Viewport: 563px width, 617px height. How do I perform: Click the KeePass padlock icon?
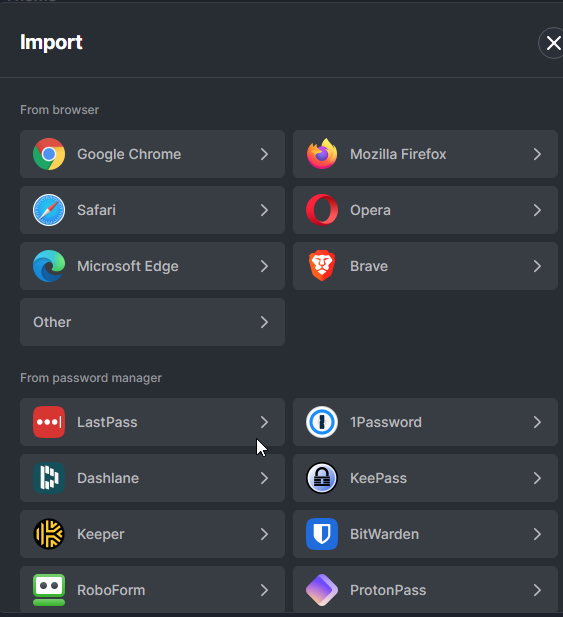tap(322, 478)
